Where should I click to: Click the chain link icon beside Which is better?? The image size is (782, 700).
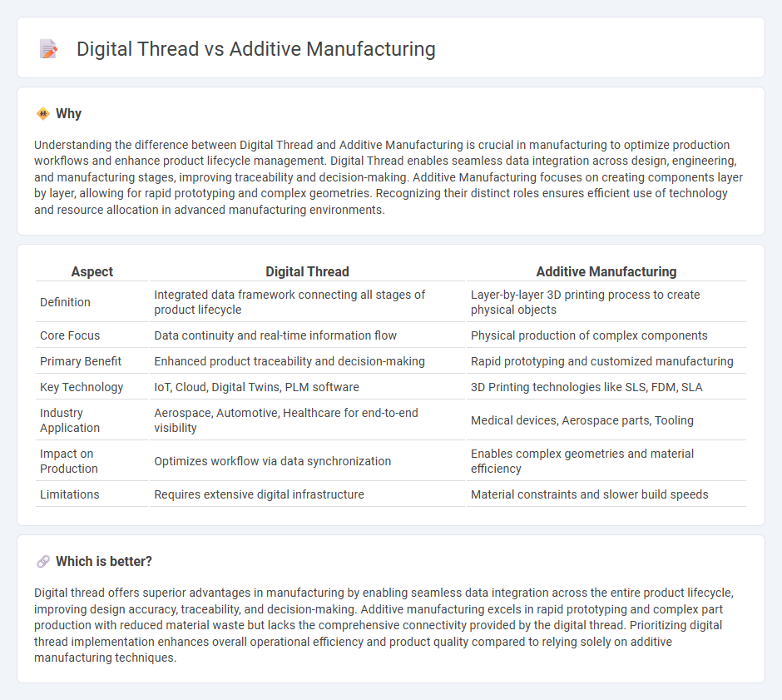[43, 562]
